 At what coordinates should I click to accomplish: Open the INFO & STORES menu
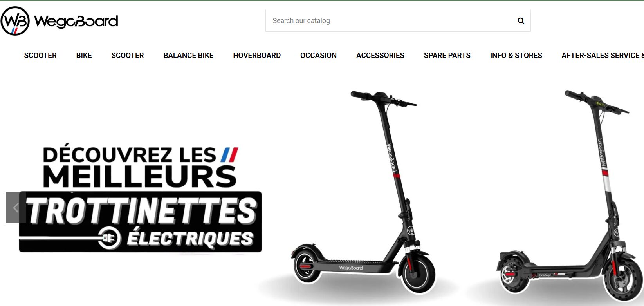pos(516,55)
